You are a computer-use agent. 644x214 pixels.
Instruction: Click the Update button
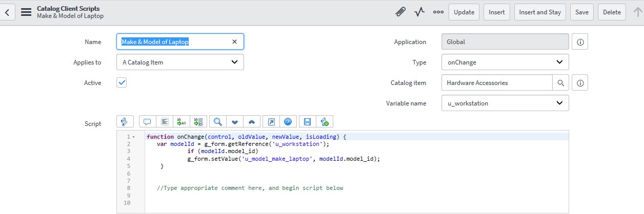tap(464, 12)
